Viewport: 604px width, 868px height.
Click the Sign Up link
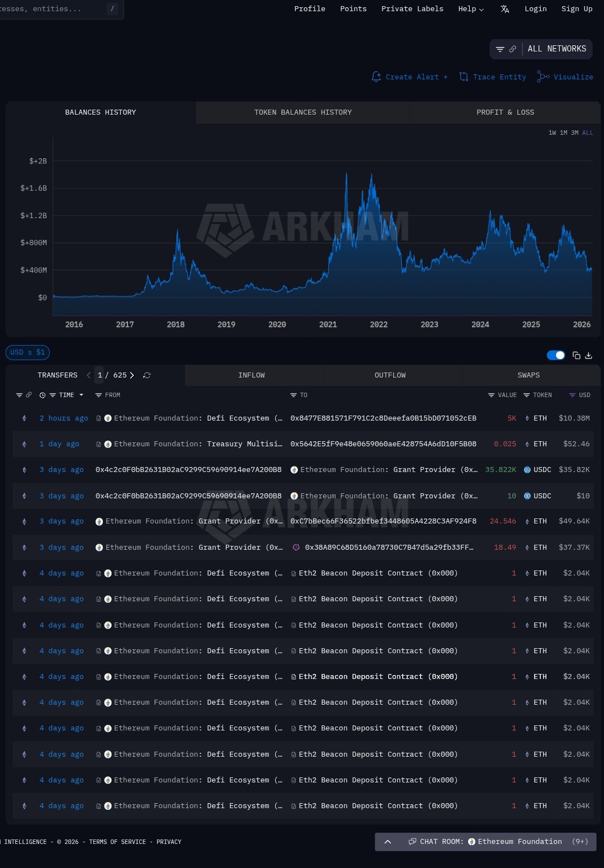(x=577, y=9)
